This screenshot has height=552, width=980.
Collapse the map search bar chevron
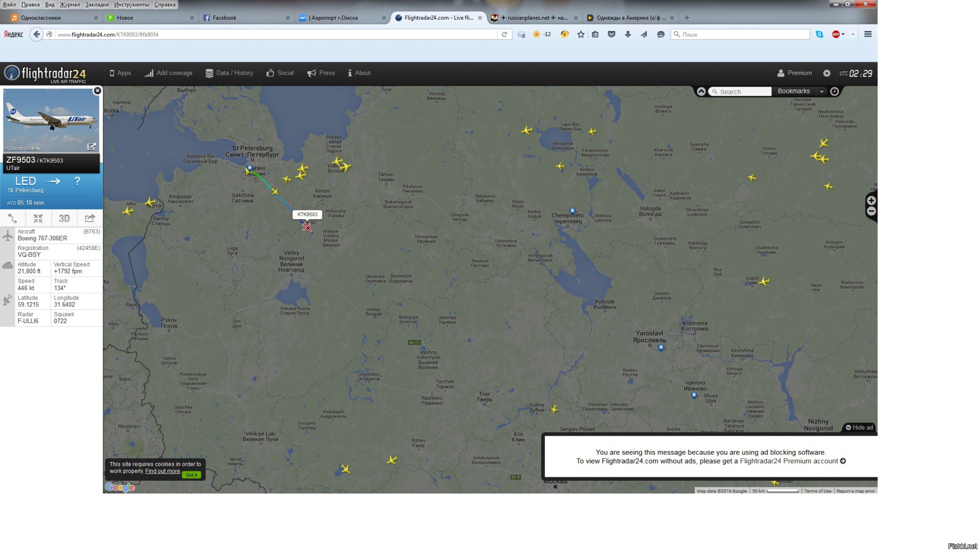tap(701, 91)
